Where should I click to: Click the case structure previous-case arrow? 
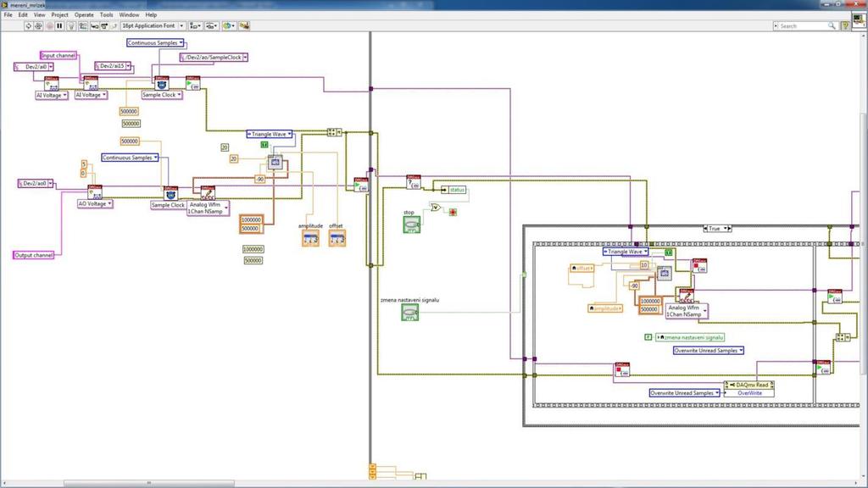tap(705, 228)
